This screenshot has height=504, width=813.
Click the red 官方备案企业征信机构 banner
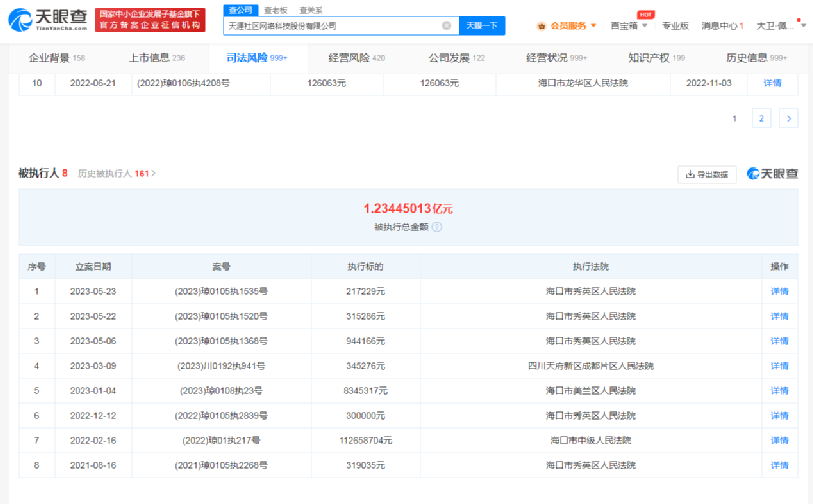(x=150, y=20)
